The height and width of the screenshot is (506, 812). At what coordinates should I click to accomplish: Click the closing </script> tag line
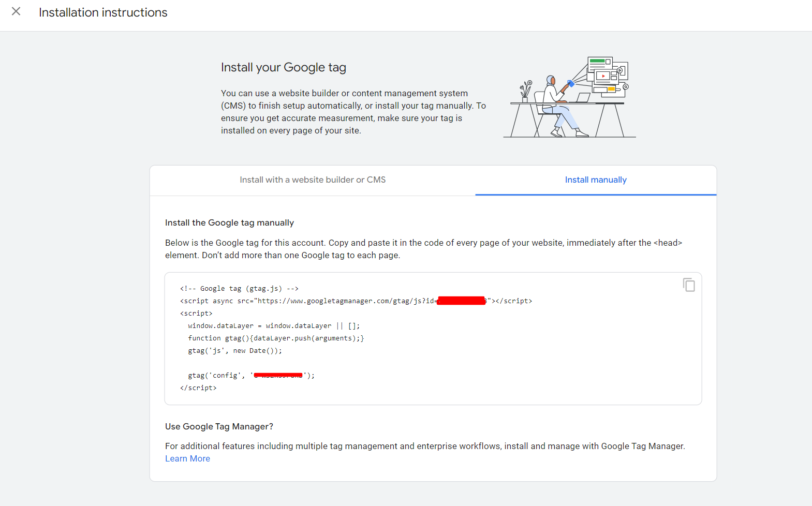[198, 388]
